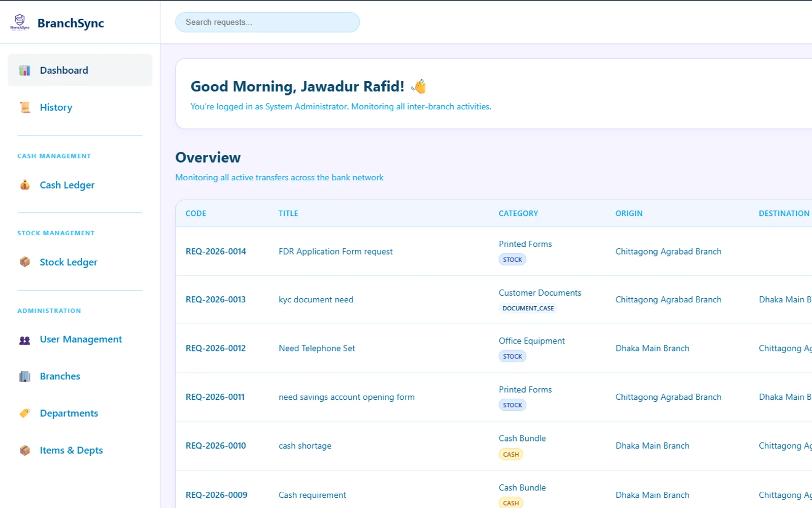The width and height of the screenshot is (812, 508).
Task: Click the Items & Depts package icon
Action: point(25,451)
